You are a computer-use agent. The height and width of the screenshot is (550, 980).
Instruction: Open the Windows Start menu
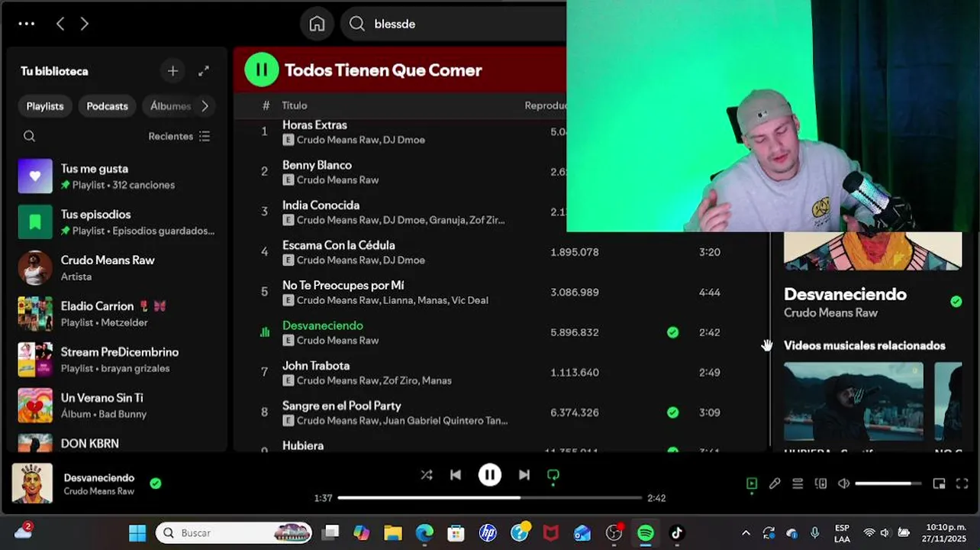[x=137, y=533]
